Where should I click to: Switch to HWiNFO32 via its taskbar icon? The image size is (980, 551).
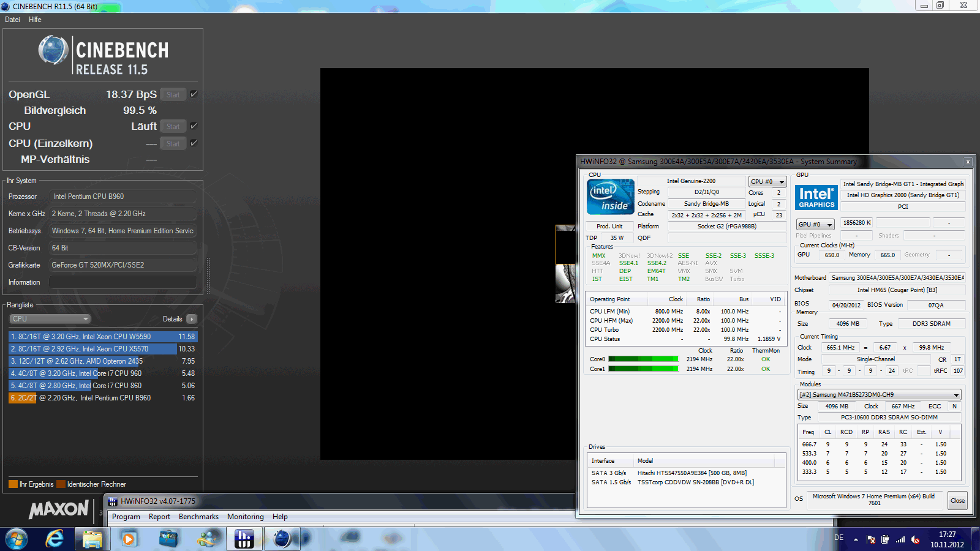tap(244, 539)
